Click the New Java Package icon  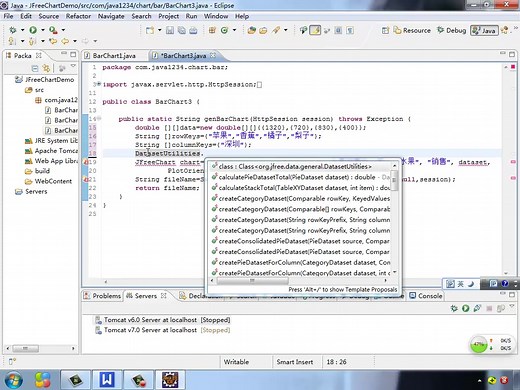point(212,30)
